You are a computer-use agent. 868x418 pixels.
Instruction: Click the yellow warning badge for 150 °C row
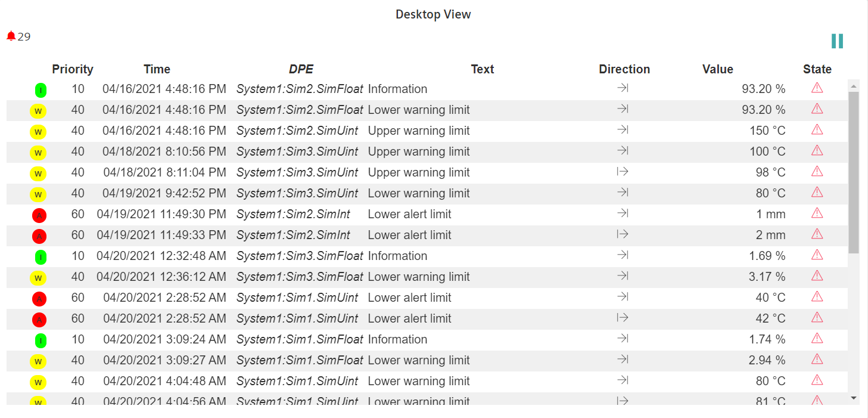38,132
